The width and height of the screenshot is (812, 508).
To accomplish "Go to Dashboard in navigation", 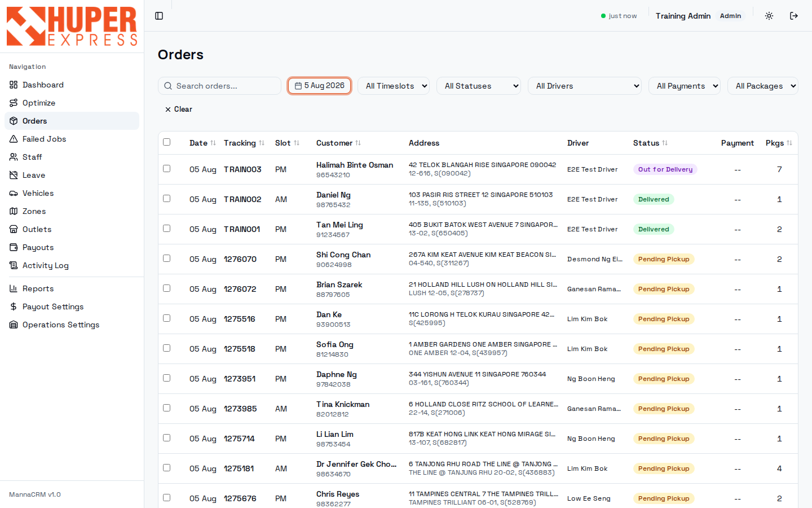I will pos(72,85).
